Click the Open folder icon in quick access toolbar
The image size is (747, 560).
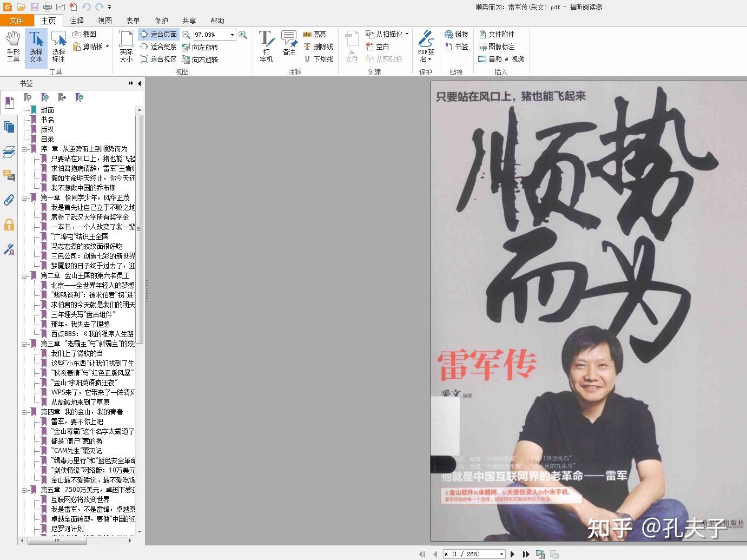click(21, 7)
